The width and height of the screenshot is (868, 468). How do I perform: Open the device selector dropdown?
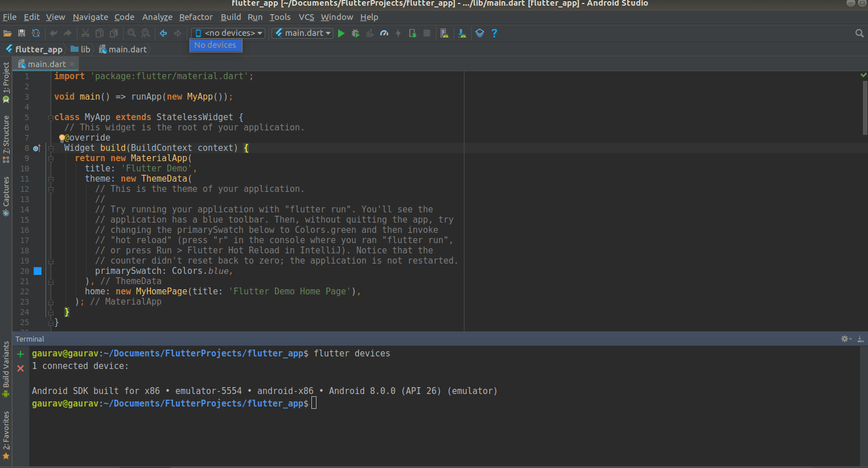(x=228, y=33)
